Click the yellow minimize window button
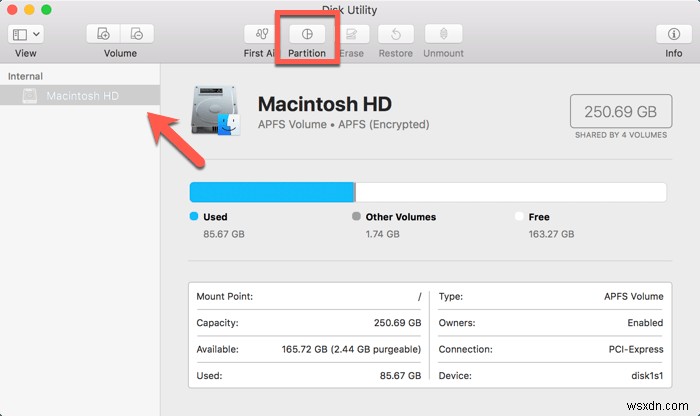 tap(29, 9)
